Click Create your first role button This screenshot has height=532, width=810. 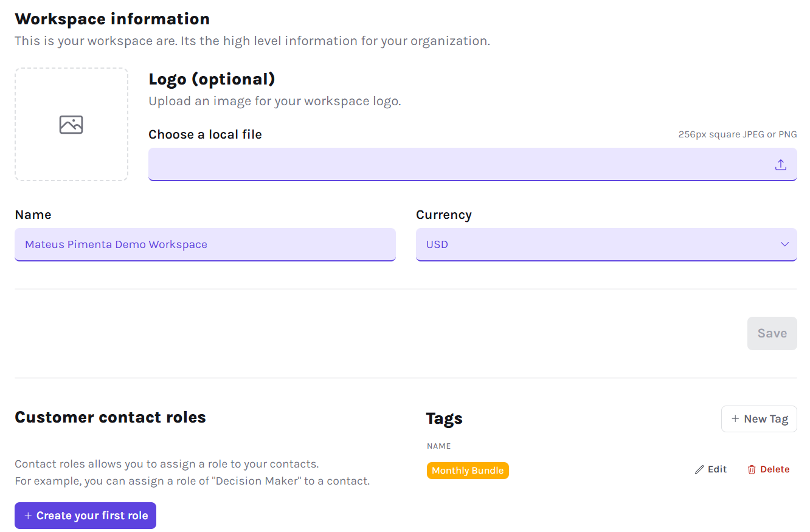coord(85,516)
